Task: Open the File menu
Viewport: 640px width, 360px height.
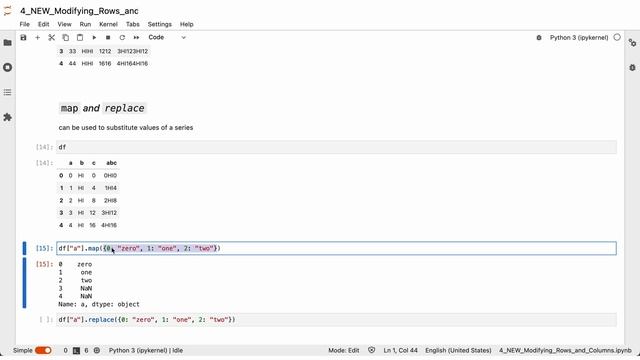Action: coord(24,24)
